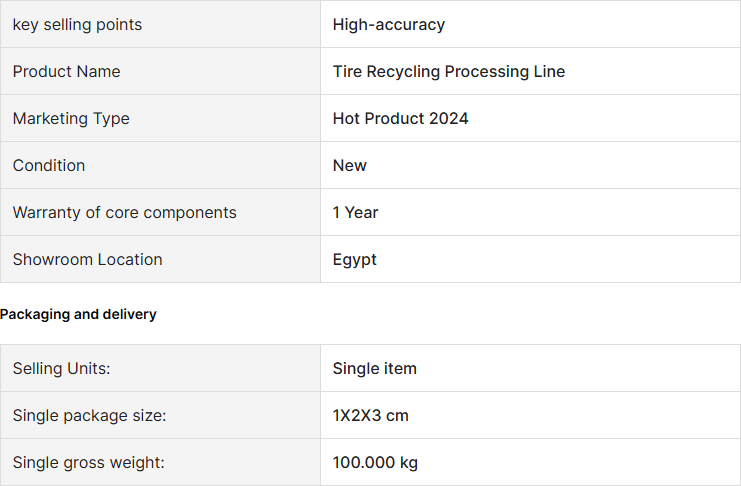The height and width of the screenshot is (486, 741).
Task: Select the 'Hot Product 2024' value
Action: click(x=400, y=118)
